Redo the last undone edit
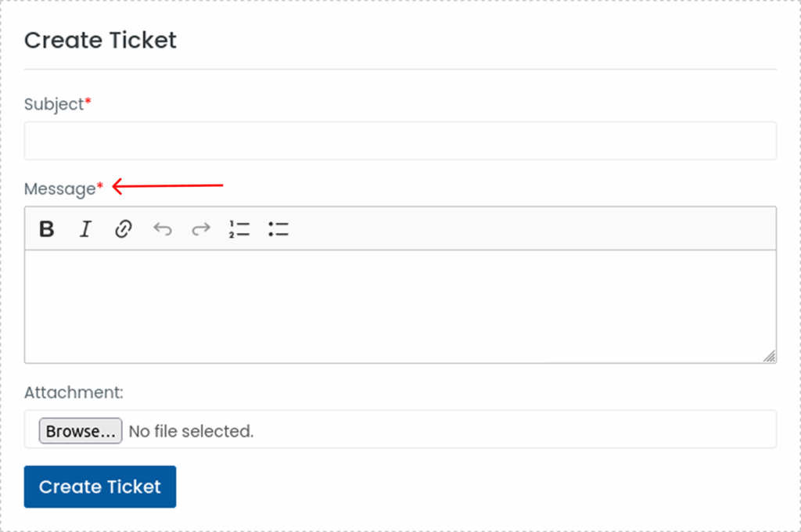This screenshot has width=801, height=532. pyautogui.click(x=201, y=229)
